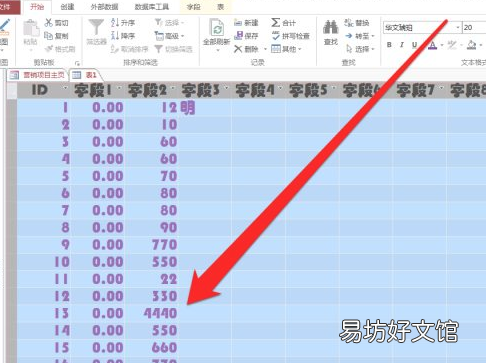Image resolution: width=486 pixels, height=363 pixels.
Task: Click the Find binoculars icon
Action: [x=330, y=28]
